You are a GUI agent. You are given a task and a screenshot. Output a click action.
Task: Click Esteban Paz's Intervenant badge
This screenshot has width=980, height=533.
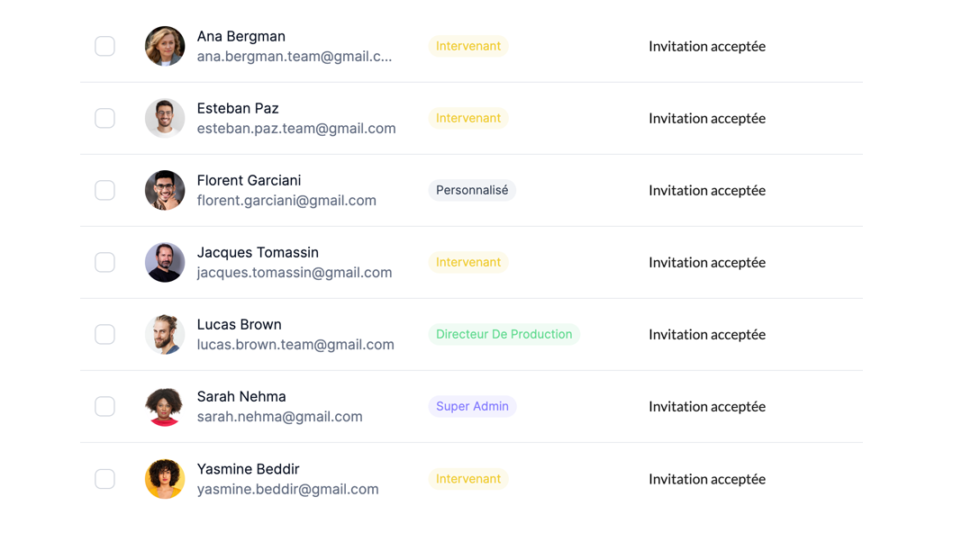pyautogui.click(x=468, y=118)
